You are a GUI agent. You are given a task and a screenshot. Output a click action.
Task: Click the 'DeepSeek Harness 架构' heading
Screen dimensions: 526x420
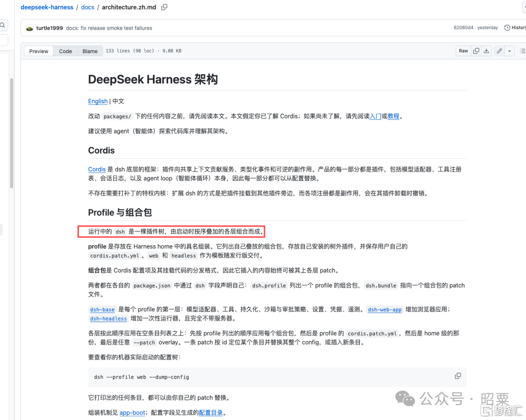pos(153,79)
